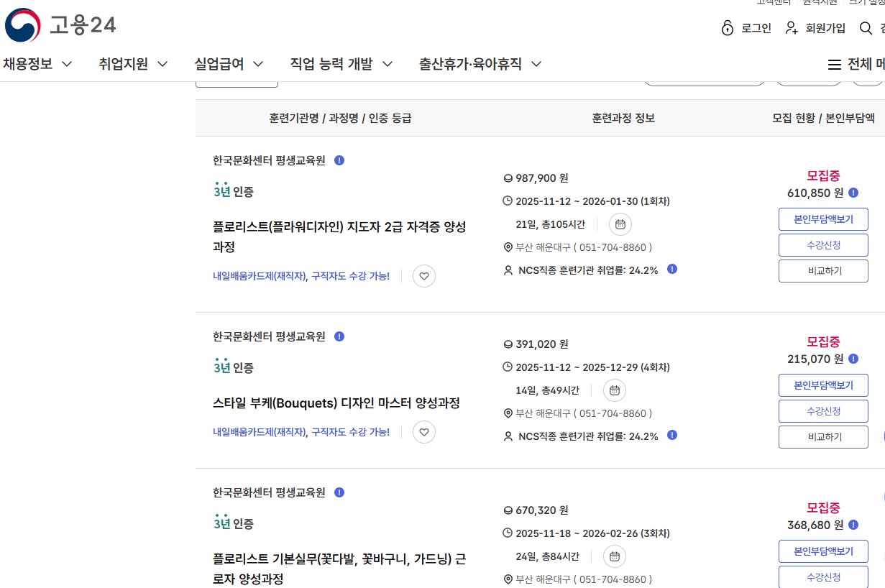885x588 pixels.
Task: Open the 로그인 link
Action: [x=746, y=28]
